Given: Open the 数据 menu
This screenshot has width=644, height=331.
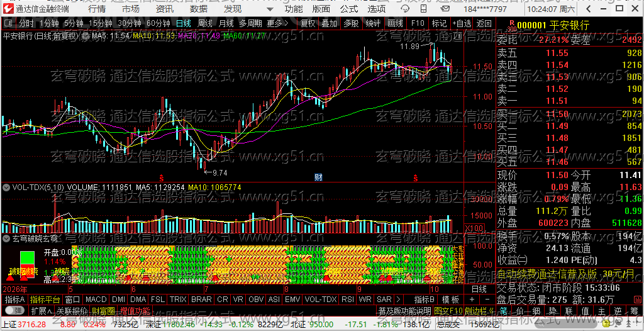Looking at the screenshot, I should click(x=199, y=9).
